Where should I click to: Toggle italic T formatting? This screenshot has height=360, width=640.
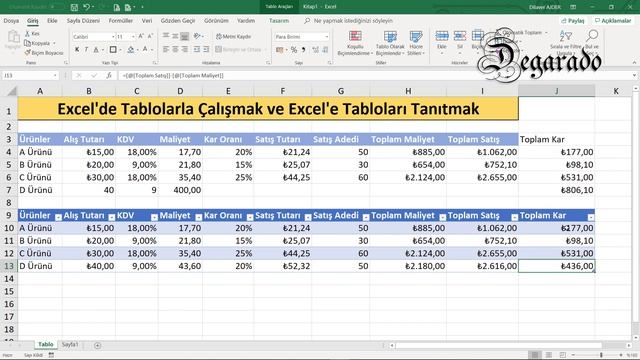pos(86,49)
